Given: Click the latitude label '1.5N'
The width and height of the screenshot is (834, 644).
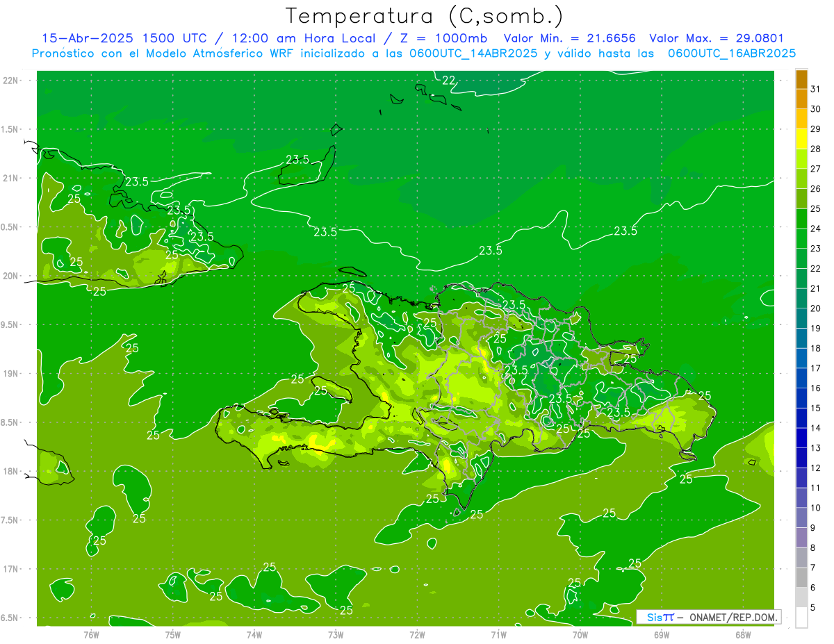Looking at the screenshot, I should (10, 130).
